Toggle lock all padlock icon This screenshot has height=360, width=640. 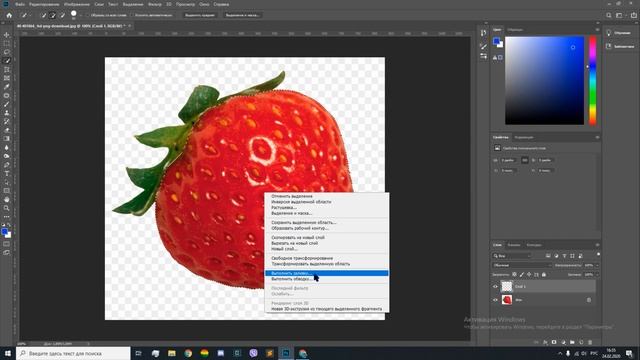(x=544, y=275)
